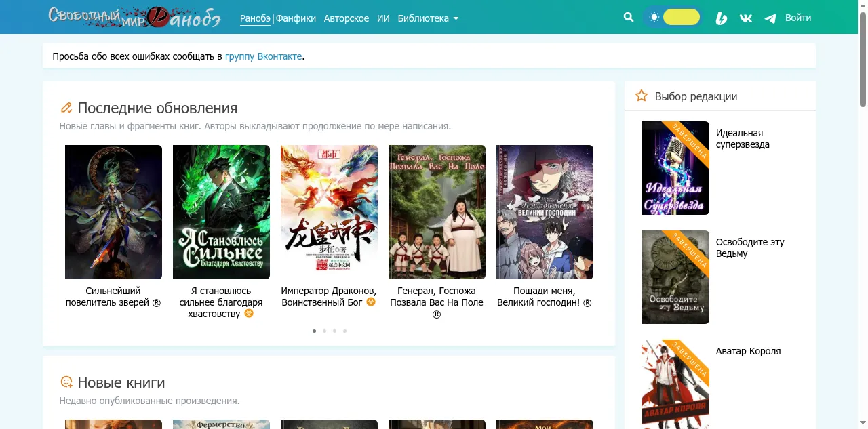Open the Telegram icon link
This screenshot has width=868, height=429.
[x=770, y=18]
